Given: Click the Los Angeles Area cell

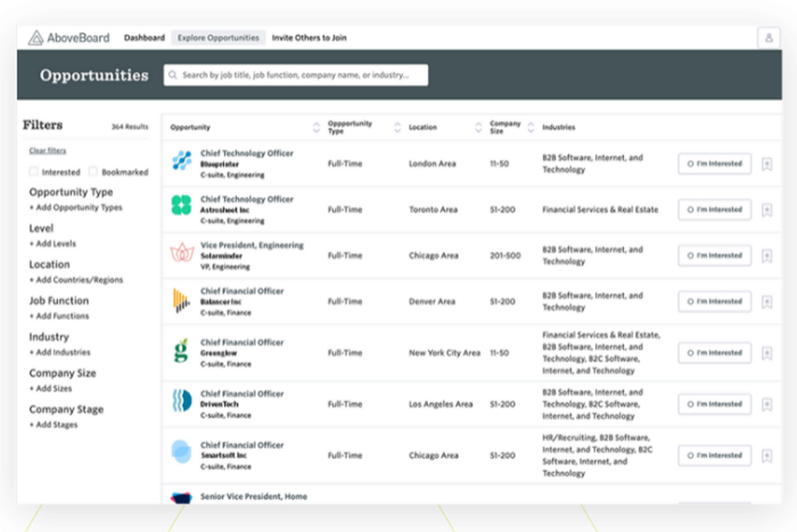Looking at the screenshot, I should [x=441, y=404].
